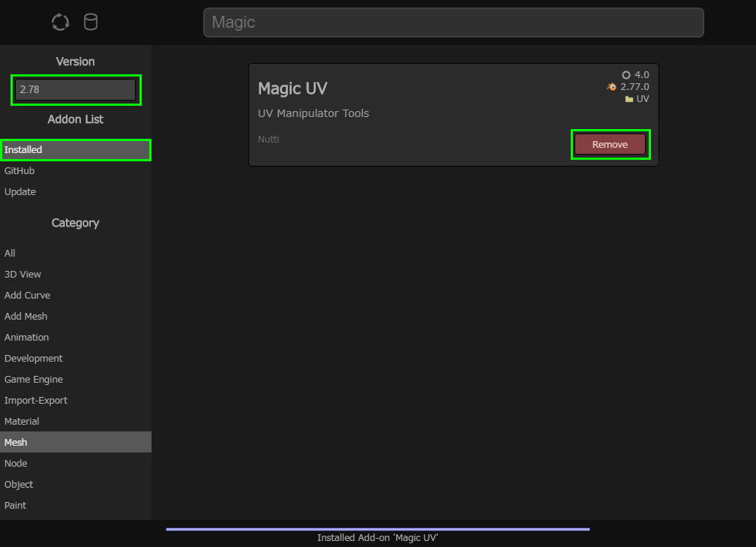
Task: Open the GitHub addon list
Action: [76, 171]
